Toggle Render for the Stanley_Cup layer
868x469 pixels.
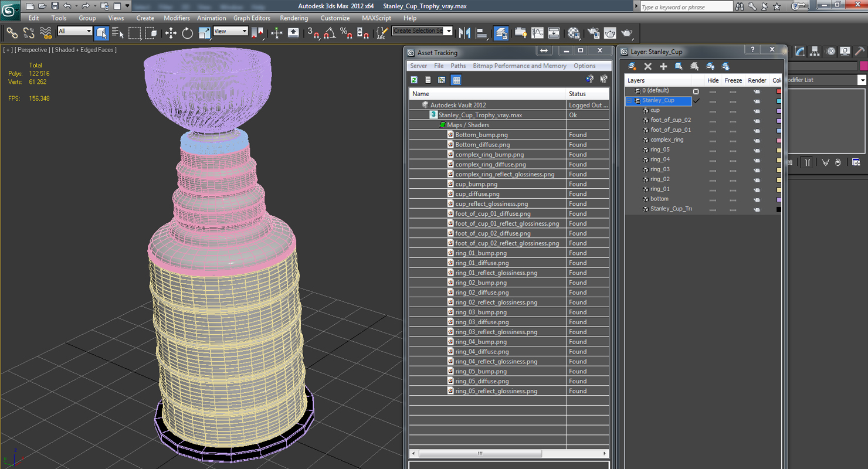757,101
